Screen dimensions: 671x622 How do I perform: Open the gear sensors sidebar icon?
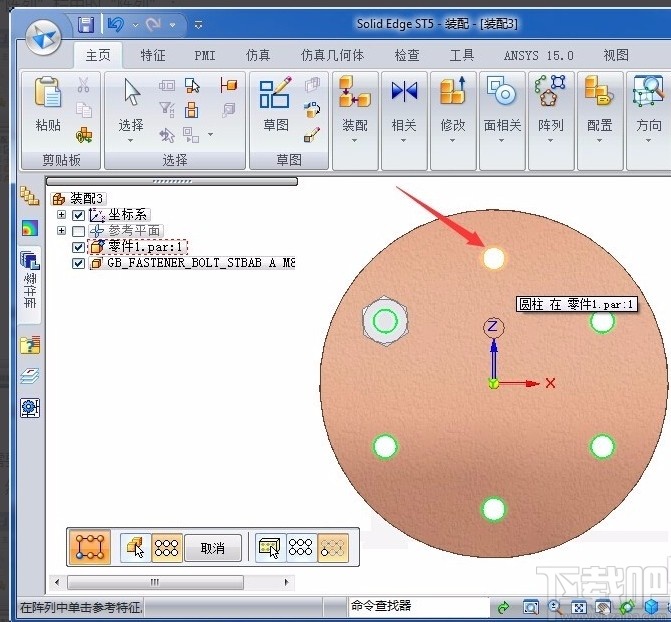30,408
